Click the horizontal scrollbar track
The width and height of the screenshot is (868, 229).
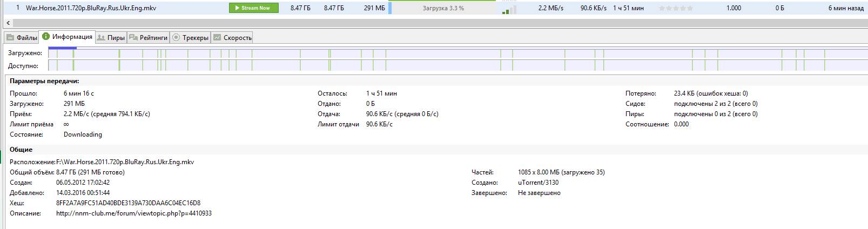(x=432, y=23)
